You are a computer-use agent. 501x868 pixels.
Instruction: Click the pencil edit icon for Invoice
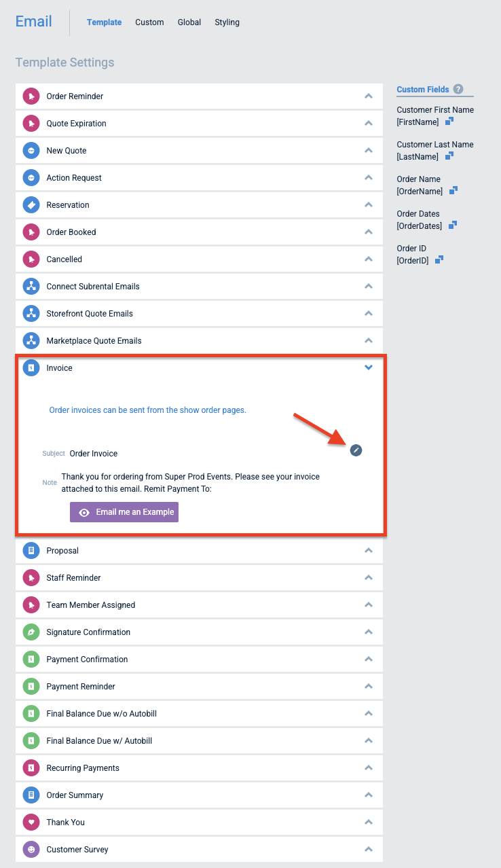pyautogui.click(x=356, y=450)
